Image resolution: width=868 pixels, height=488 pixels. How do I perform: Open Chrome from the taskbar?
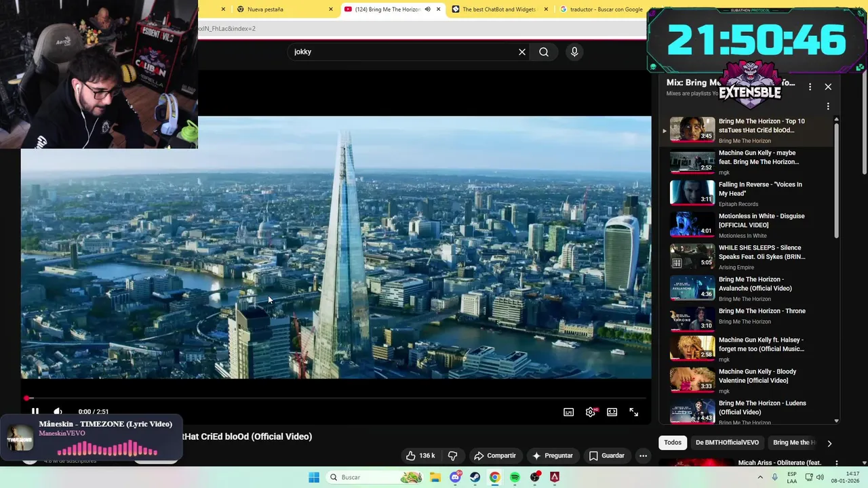tap(495, 477)
